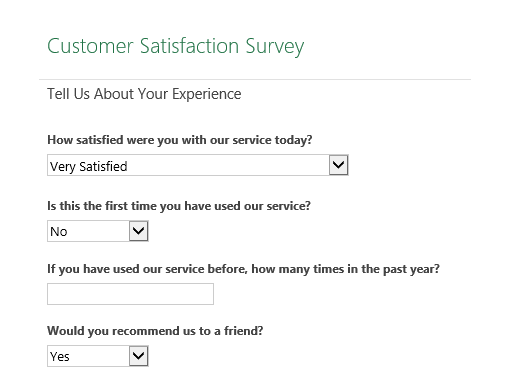Click the horizontal divider below the title
This screenshot has width=510, height=382.
(255, 79)
